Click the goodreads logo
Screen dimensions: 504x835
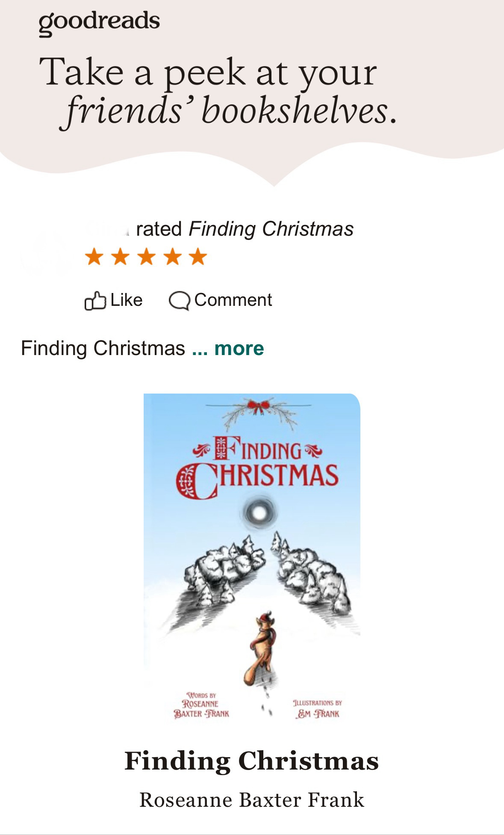tap(99, 22)
